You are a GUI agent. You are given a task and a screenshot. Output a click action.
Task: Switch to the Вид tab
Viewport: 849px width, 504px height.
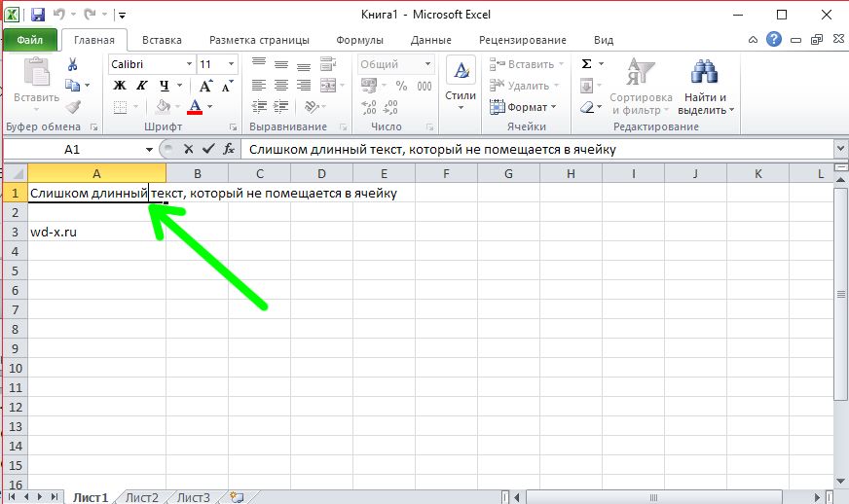point(604,40)
